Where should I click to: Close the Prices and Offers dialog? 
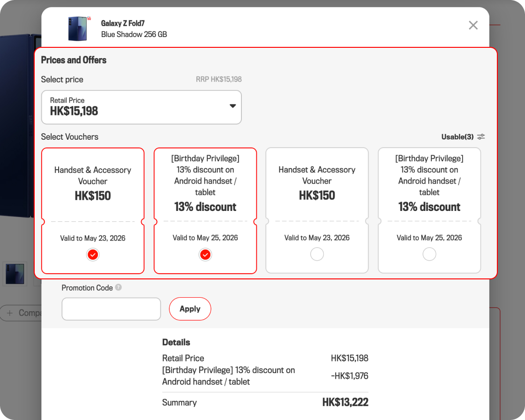pos(473,25)
